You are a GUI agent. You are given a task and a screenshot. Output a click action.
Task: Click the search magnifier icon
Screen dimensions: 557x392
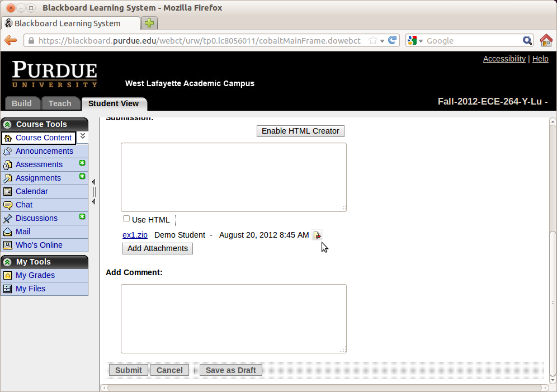[527, 40]
